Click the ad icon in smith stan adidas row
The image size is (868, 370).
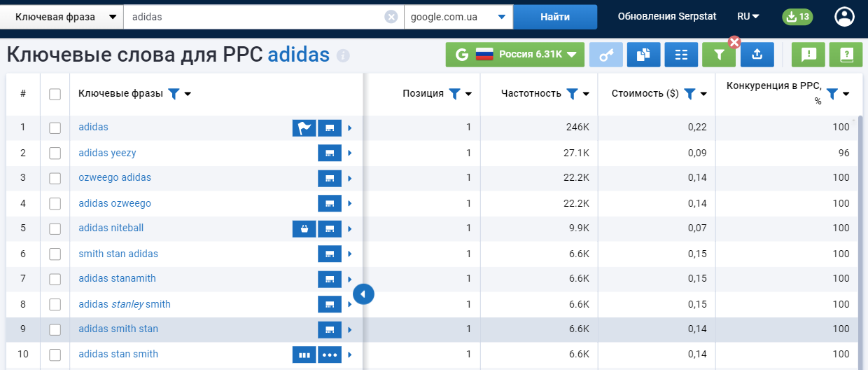click(x=330, y=254)
